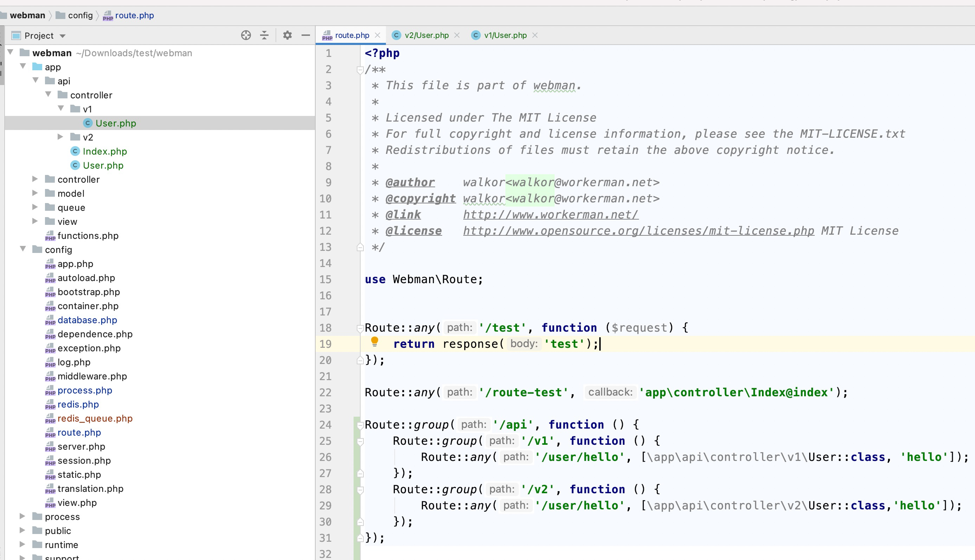Select bootstrap.php file
The width and height of the screenshot is (975, 560).
click(x=89, y=292)
